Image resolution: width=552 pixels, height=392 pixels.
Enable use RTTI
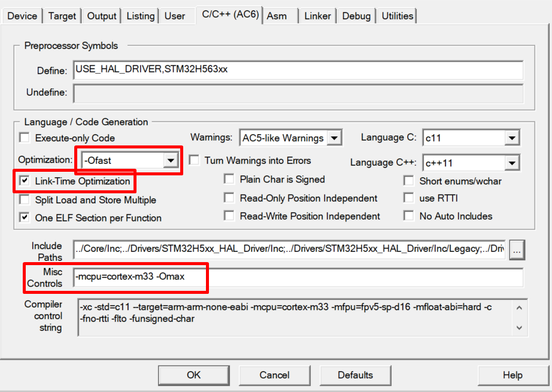coord(408,197)
